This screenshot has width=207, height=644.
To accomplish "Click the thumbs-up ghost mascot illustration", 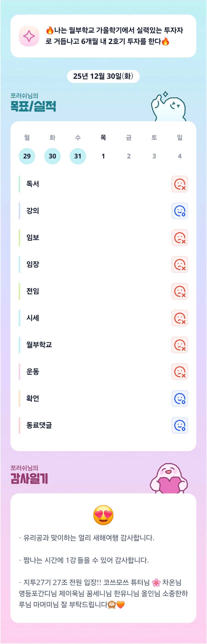I will pyautogui.click(x=168, y=107).
